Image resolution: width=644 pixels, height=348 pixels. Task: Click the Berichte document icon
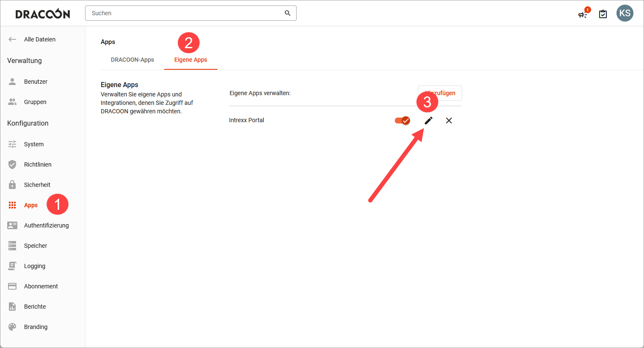pyautogui.click(x=12, y=307)
